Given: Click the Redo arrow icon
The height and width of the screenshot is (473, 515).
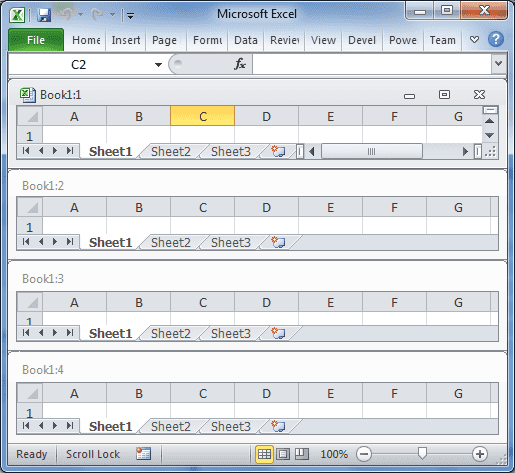Looking at the screenshot, I should coord(97,14).
